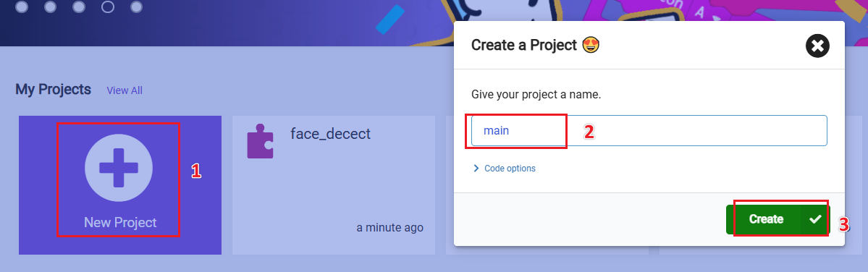Click the checkmark icon on Create button
Viewport: 868px width, 272px height.
[x=815, y=219]
